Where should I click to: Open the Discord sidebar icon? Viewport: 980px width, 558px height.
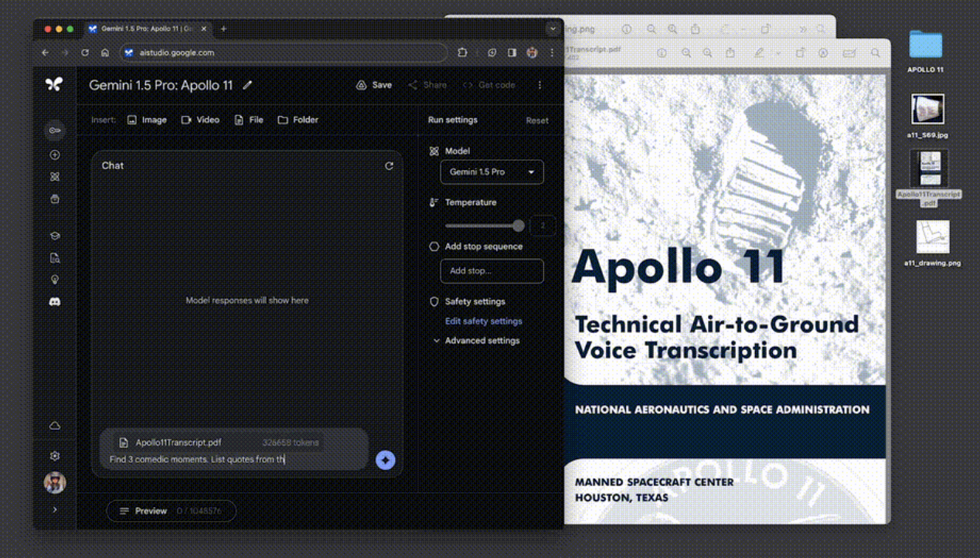tap(55, 302)
